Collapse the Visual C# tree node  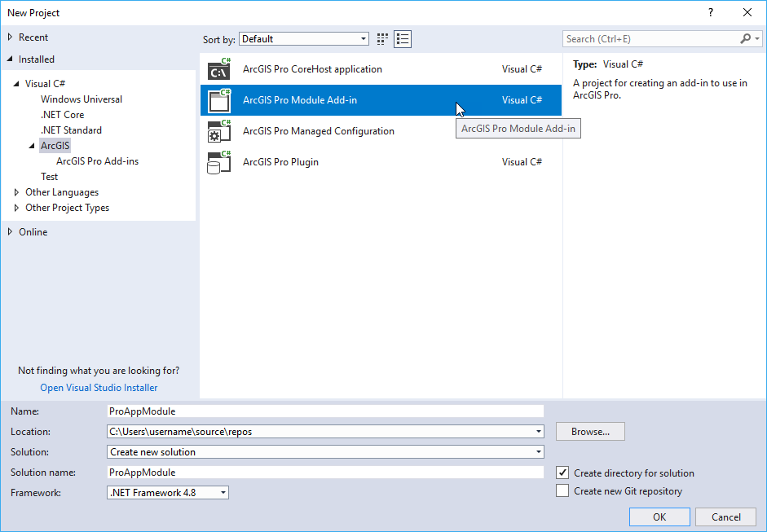[18, 83]
